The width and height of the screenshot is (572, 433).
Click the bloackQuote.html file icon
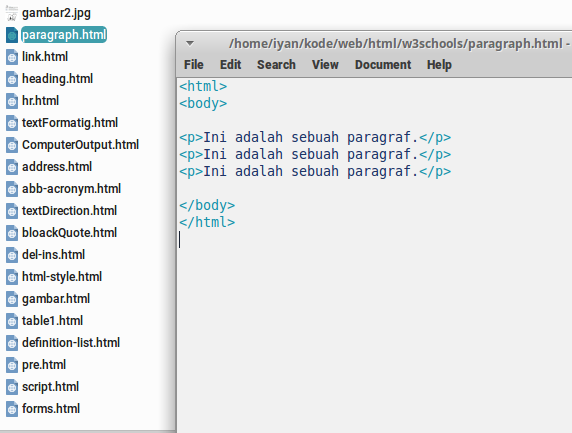(12, 233)
